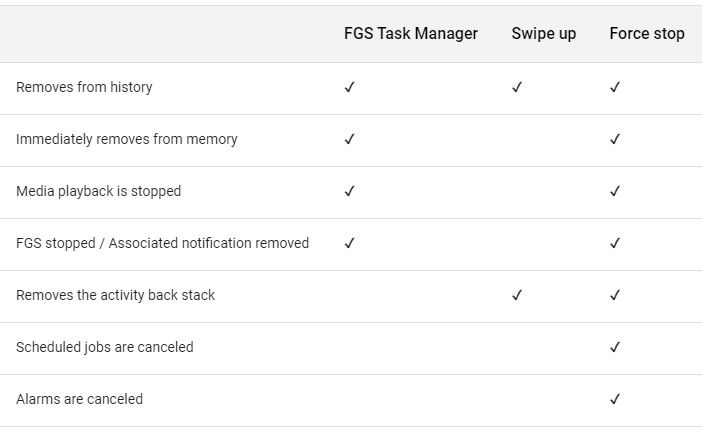The width and height of the screenshot is (703, 430).
Task: Click FGS Task Manager checkmark for Media playback stopped
Action: point(349,191)
